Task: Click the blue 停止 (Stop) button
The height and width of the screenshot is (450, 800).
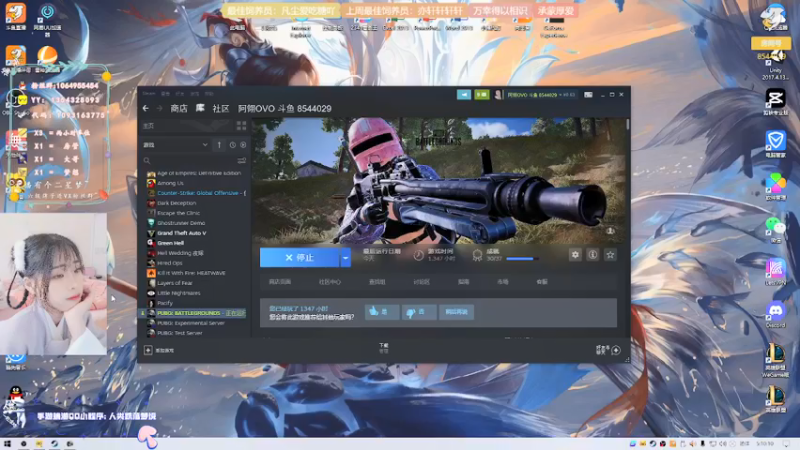Action: click(299, 258)
